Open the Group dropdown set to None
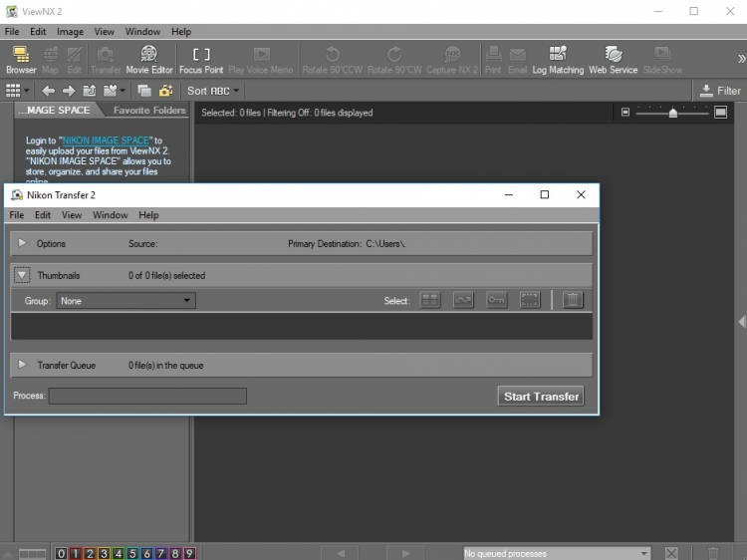Viewport: 747px width, 560px height. coord(125,300)
